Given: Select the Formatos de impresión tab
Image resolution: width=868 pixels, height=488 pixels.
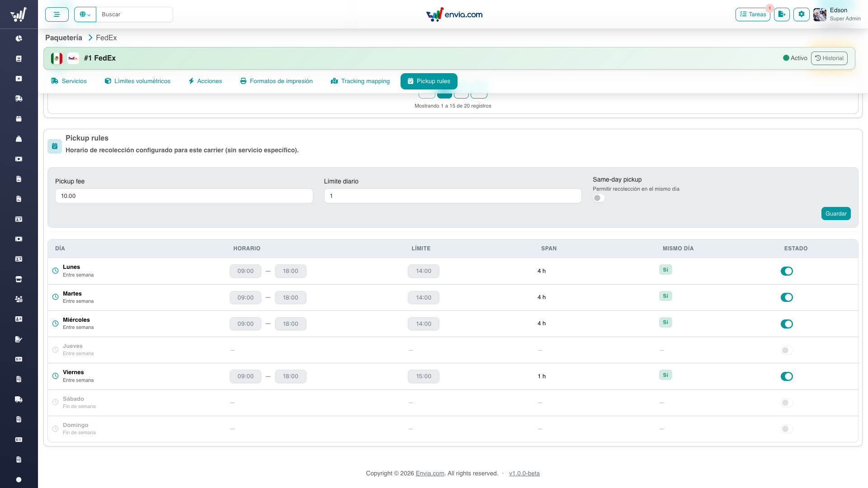Looking at the screenshot, I should [x=276, y=81].
